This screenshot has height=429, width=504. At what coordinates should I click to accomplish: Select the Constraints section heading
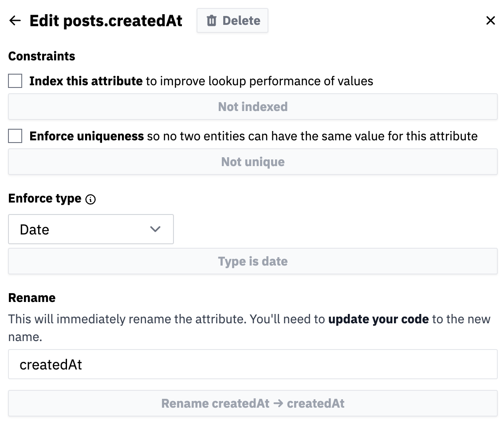tap(42, 56)
